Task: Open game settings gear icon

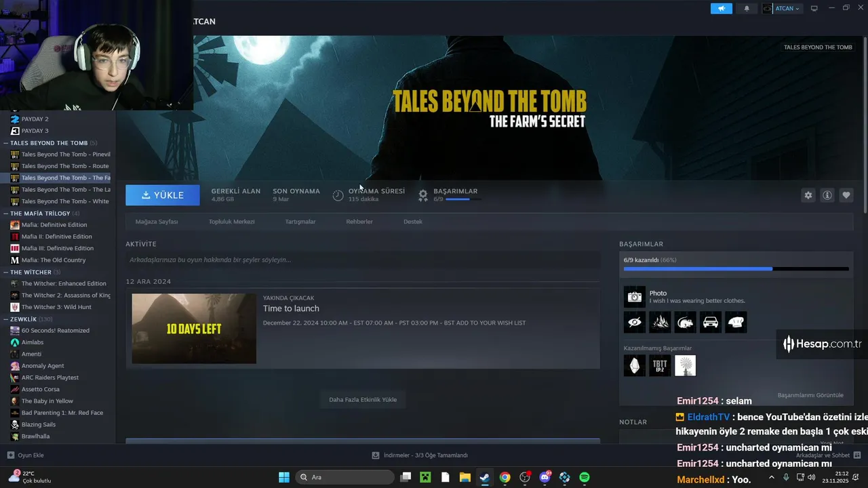Action: tap(808, 195)
